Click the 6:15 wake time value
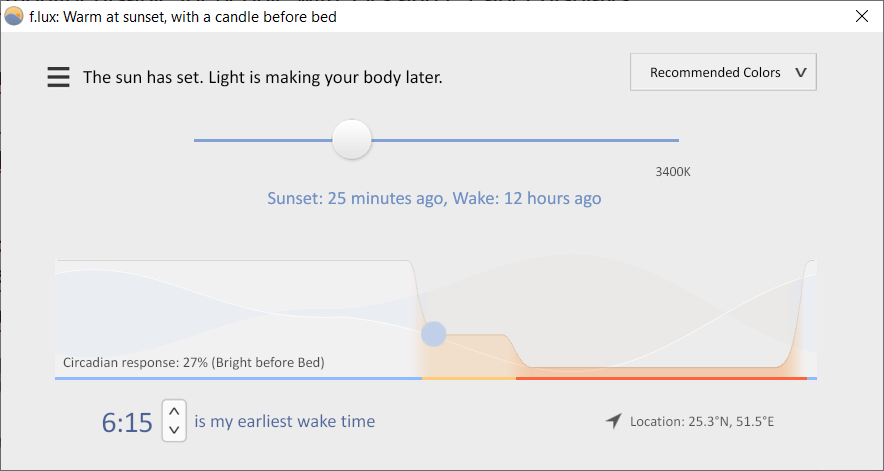 pyautogui.click(x=127, y=422)
